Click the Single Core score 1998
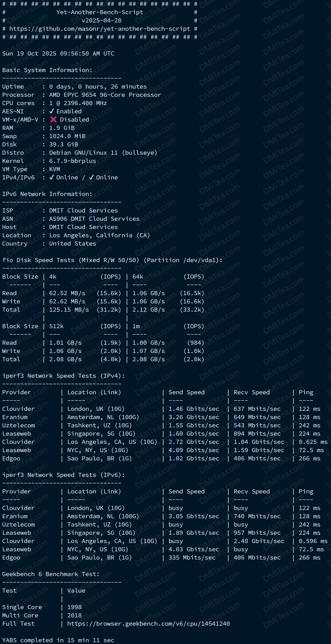331x644 pixels. [74, 607]
